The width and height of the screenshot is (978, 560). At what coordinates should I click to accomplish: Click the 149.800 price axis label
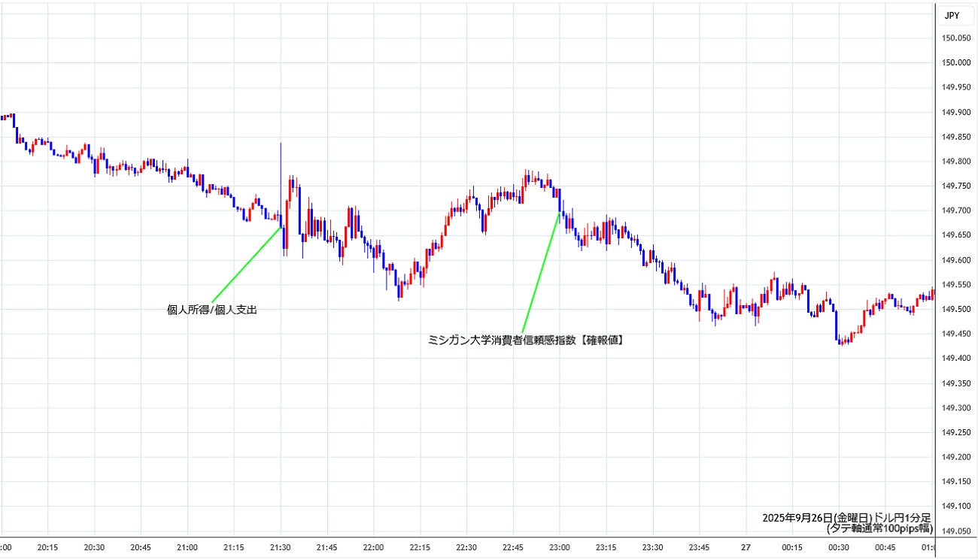point(956,162)
